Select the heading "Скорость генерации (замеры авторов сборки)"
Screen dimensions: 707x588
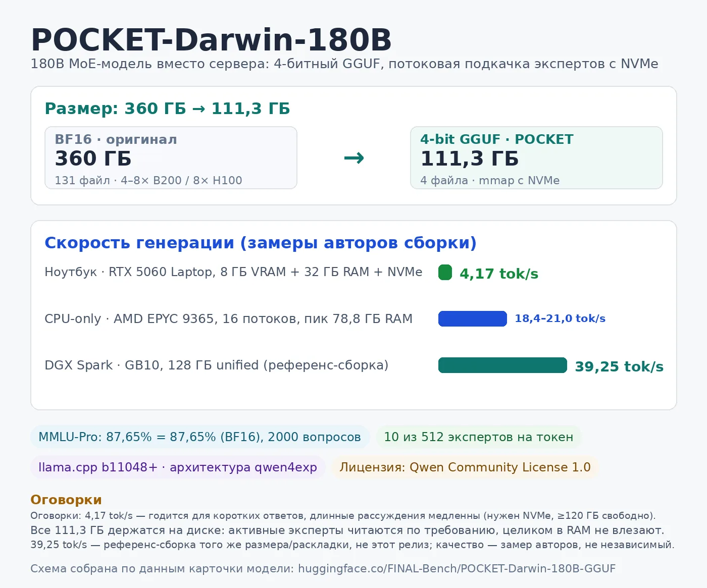[x=261, y=243]
